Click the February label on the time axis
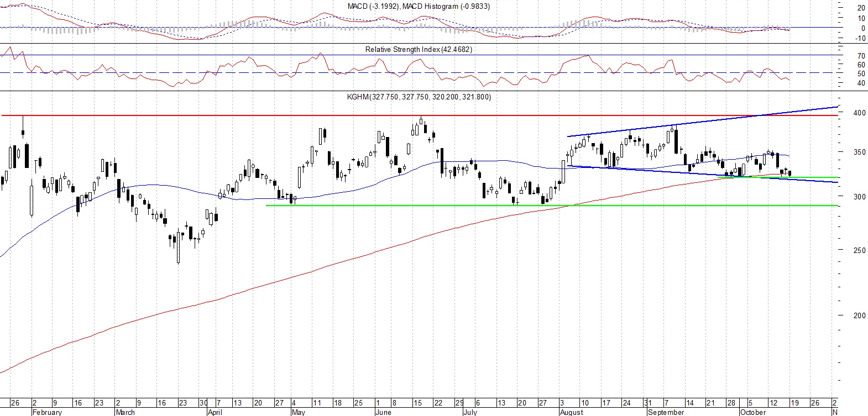868x416 pixels. click(x=47, y=412)
